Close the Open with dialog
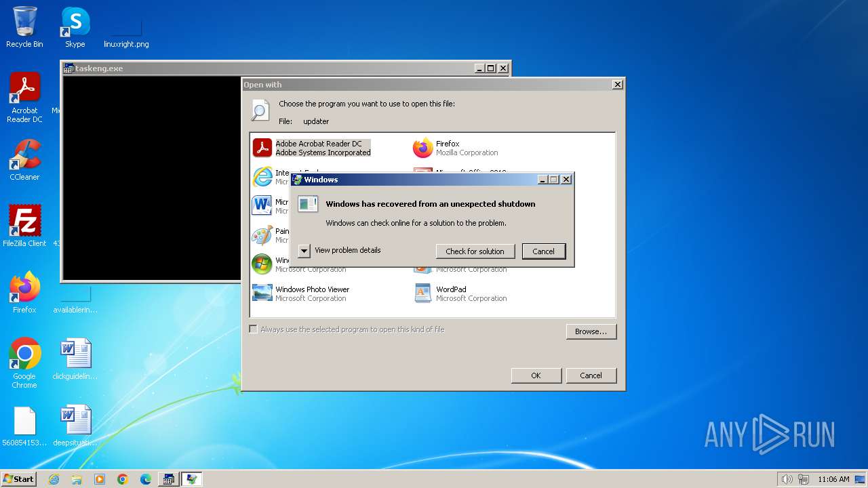868x488 pixels. pos(617,85)
